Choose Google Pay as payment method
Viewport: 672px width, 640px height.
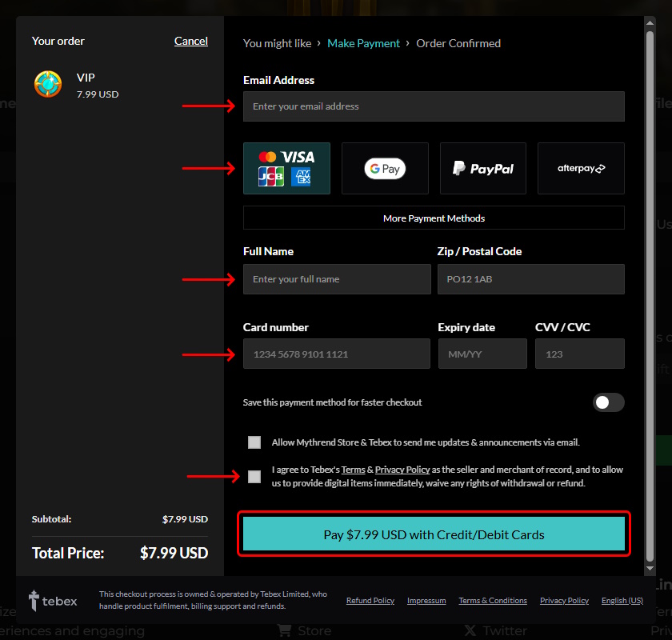(385, 169)
